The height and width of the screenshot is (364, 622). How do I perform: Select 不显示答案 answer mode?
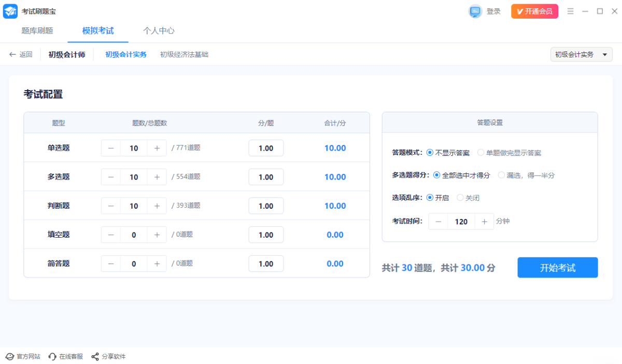click(x=448, y=153)
